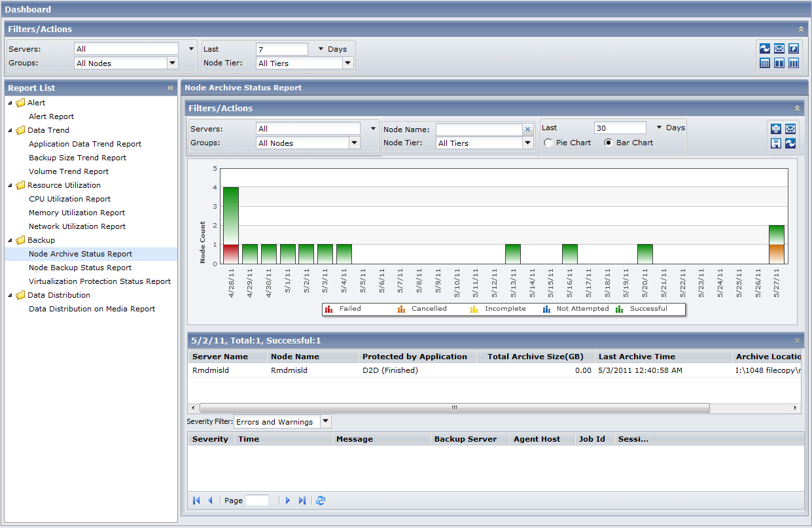
Task: Email the Node Archive Status Report
Action: click(x=790, y=129)
